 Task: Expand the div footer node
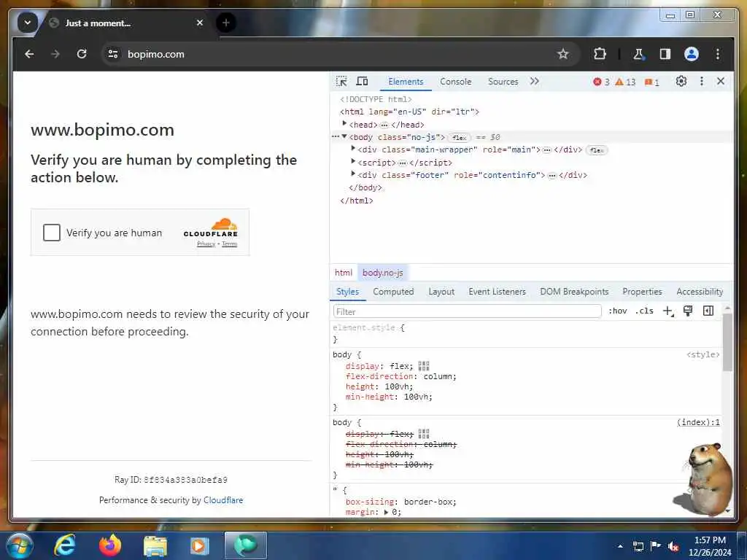click(x=353, y=174)
